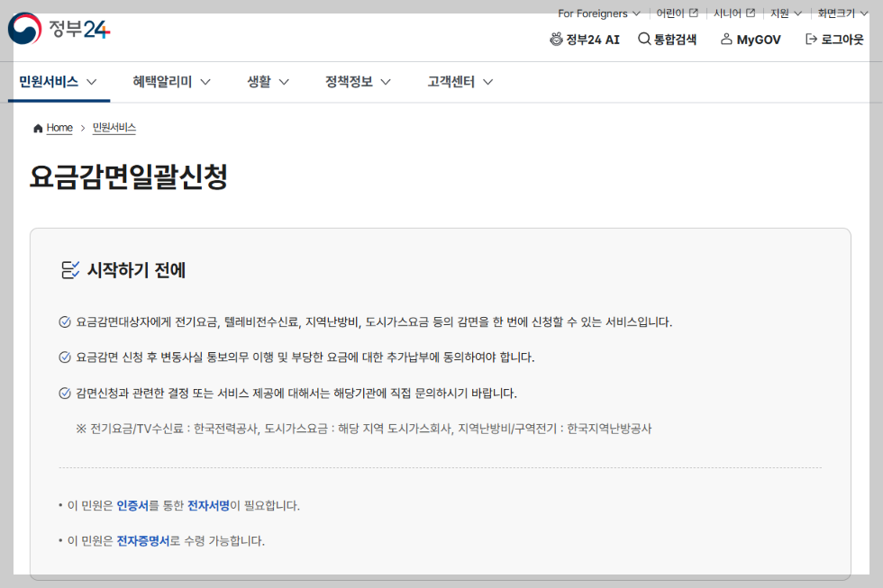The height and width of the screenshot is (588, 883).
Task: Click the 인증서 highlighted text
Action: (132, 505)
